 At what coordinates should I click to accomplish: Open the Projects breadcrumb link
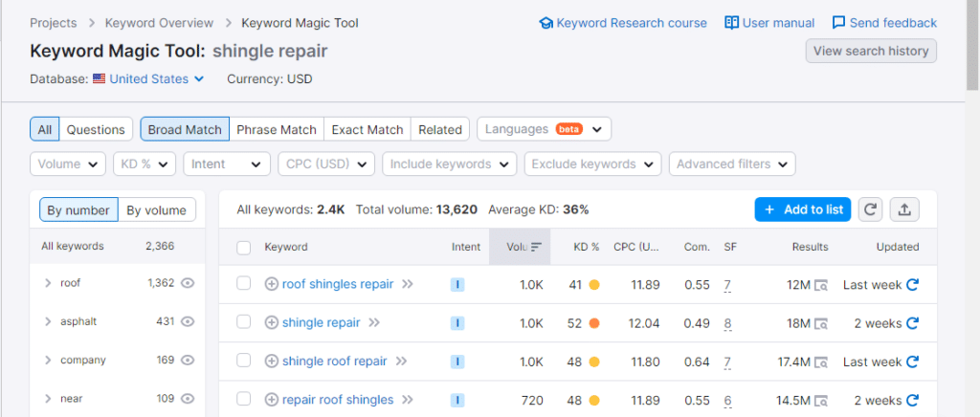(54, 23)
